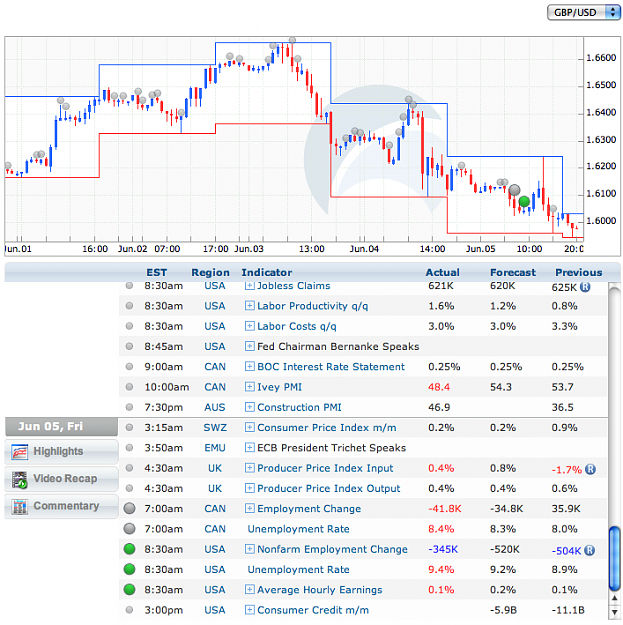Click small gray dot for Construction PMI row

(129, 407)
